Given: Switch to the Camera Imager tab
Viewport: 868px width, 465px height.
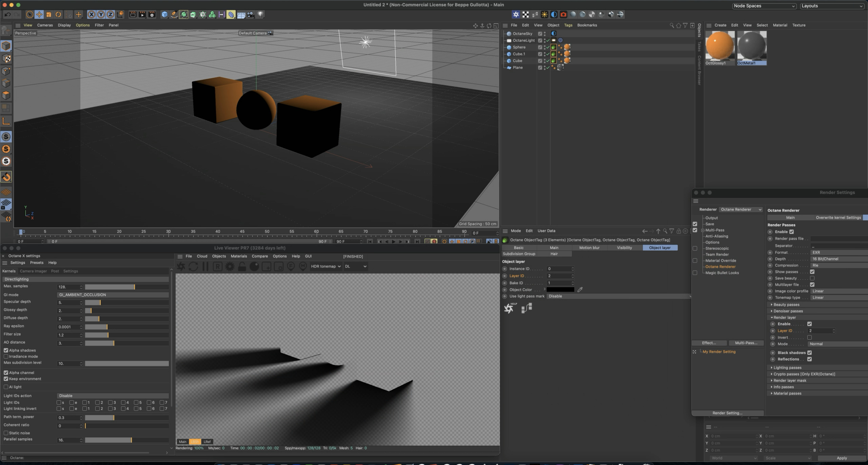Looking at the screenshot, I should click(33, 271).
